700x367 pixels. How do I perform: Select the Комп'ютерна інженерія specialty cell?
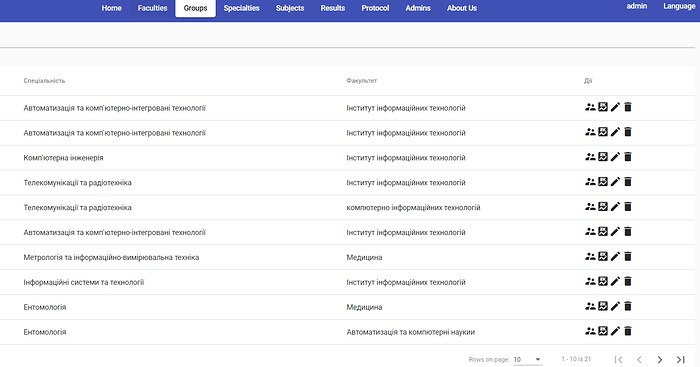click(x=63, y=158)
